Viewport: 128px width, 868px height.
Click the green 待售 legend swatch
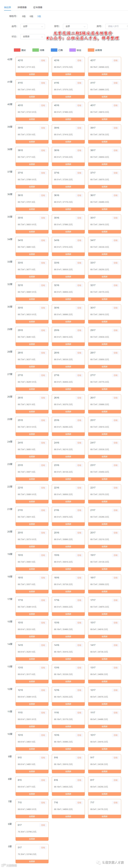click(x=35, y=50)
